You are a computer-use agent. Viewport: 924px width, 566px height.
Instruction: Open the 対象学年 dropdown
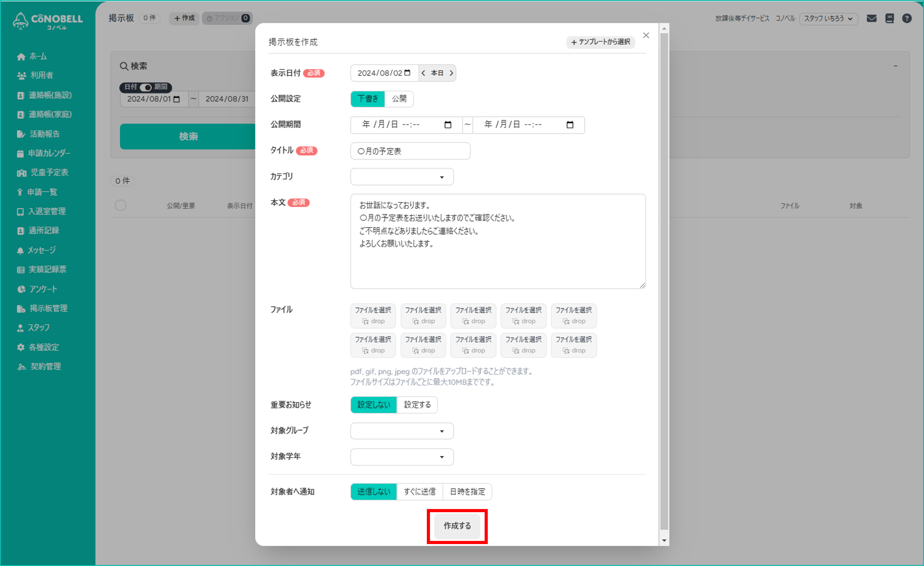(402, 457)
